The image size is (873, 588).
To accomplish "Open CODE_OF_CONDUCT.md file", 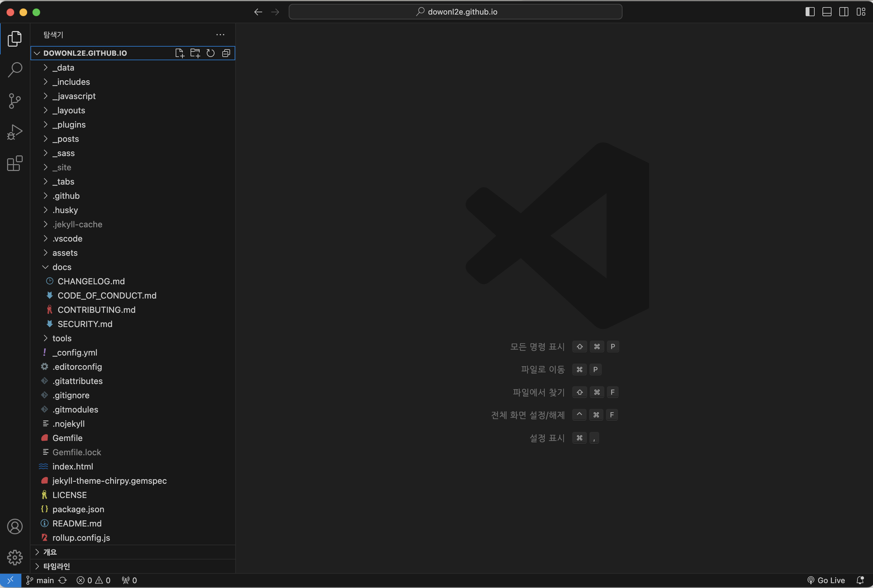I will point(133,296).
